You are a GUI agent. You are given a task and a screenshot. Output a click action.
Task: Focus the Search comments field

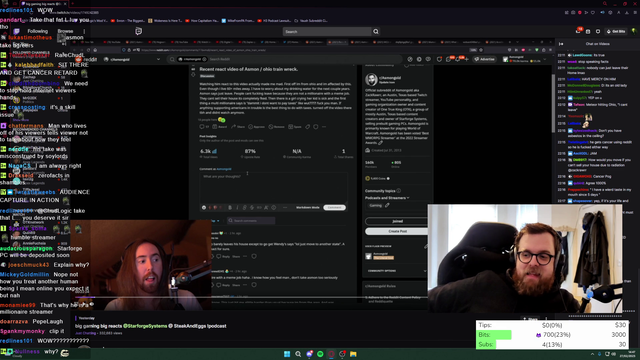tap(251, 220)
